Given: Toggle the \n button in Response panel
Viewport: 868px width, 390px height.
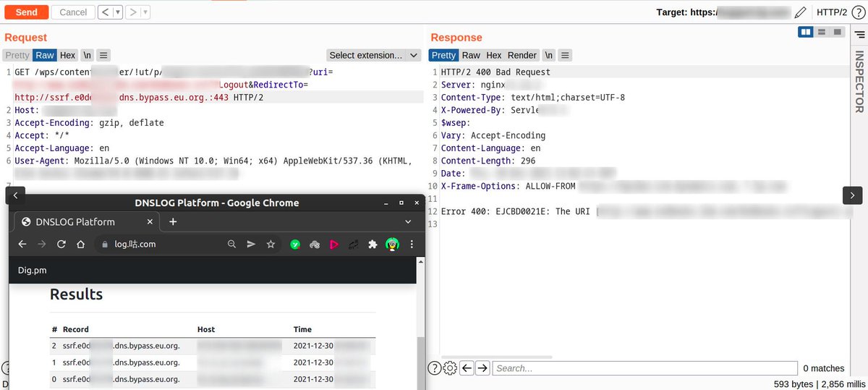Looking at the screenshot, I should [549, 55].
